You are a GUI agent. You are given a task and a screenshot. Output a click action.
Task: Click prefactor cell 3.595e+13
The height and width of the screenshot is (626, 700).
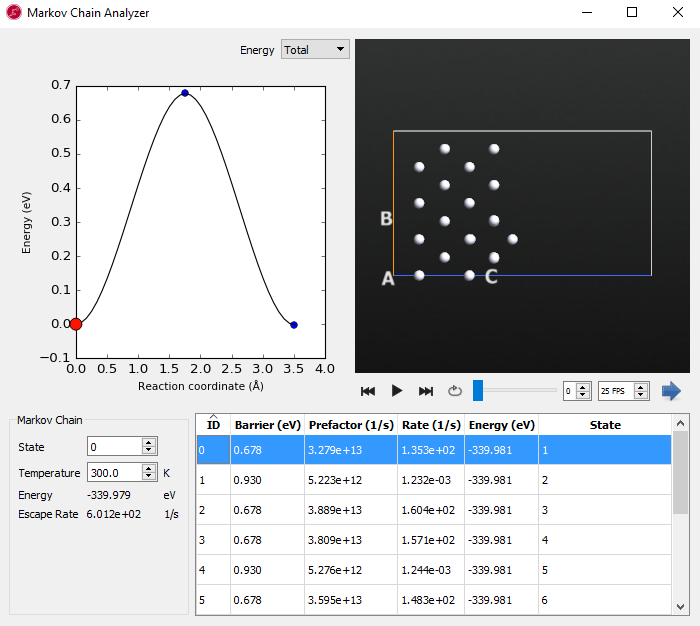[x=351, y=600]
